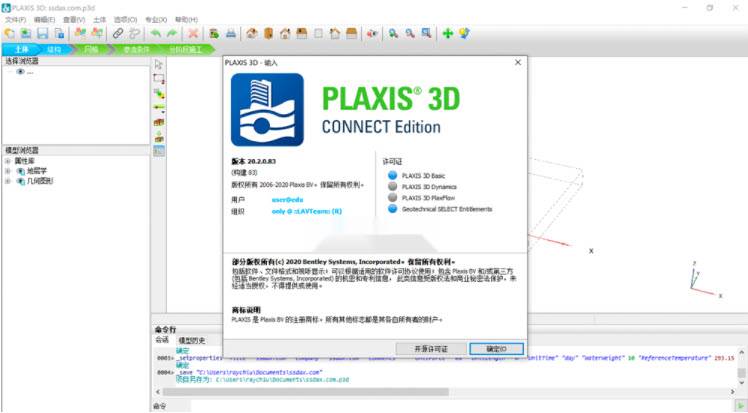
Task: Switch to the green 网格 mode tab
Action: (x=91, y=49)
